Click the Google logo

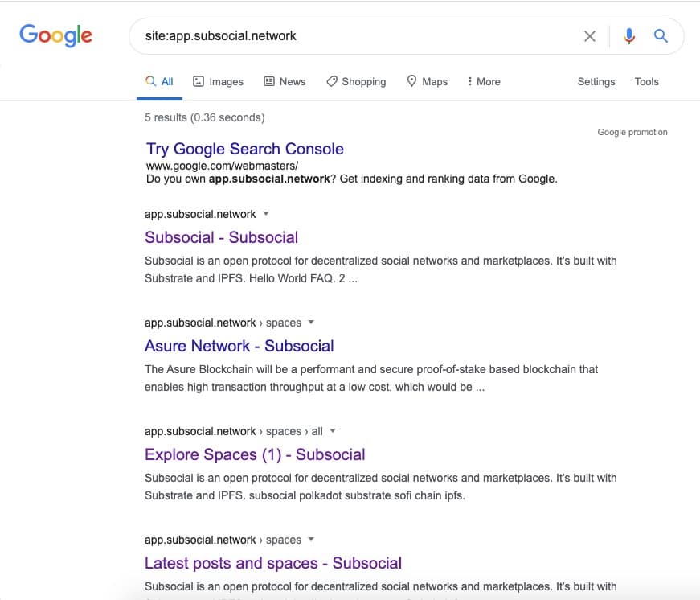(x=55, y=35)
